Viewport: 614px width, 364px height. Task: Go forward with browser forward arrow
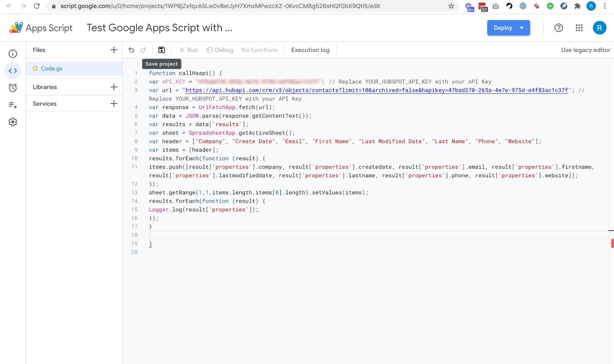pyautogui.click(x=23, y=6)
